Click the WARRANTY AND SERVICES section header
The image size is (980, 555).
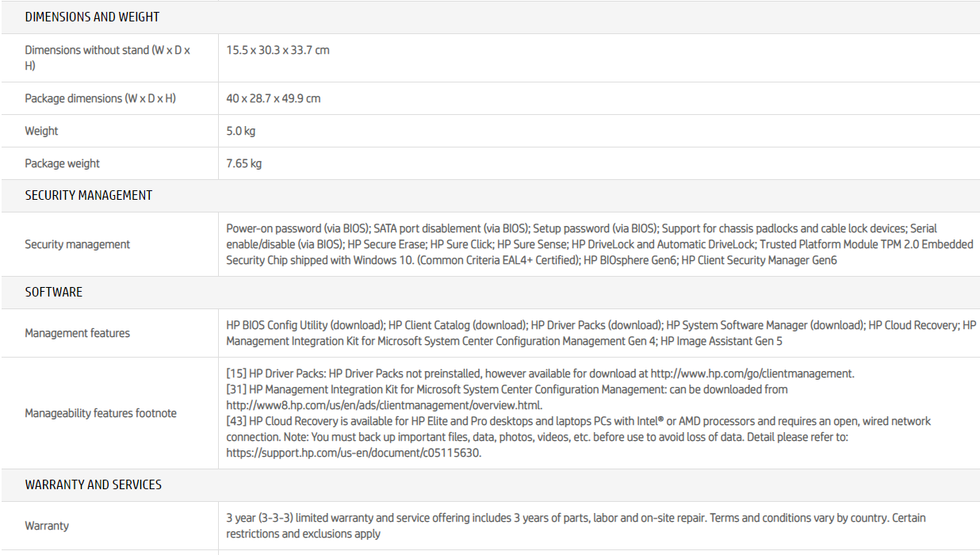click(93, 484)
